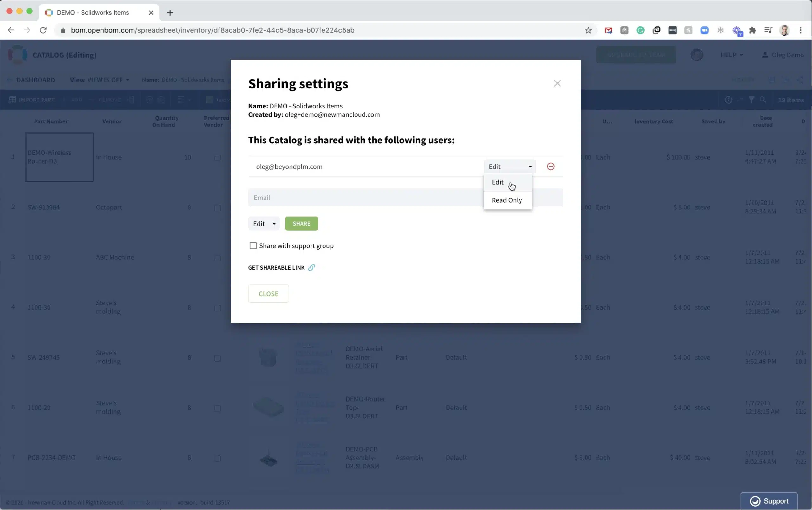
Task: Click the forward navigation arrow
Action: coord(27,30)
